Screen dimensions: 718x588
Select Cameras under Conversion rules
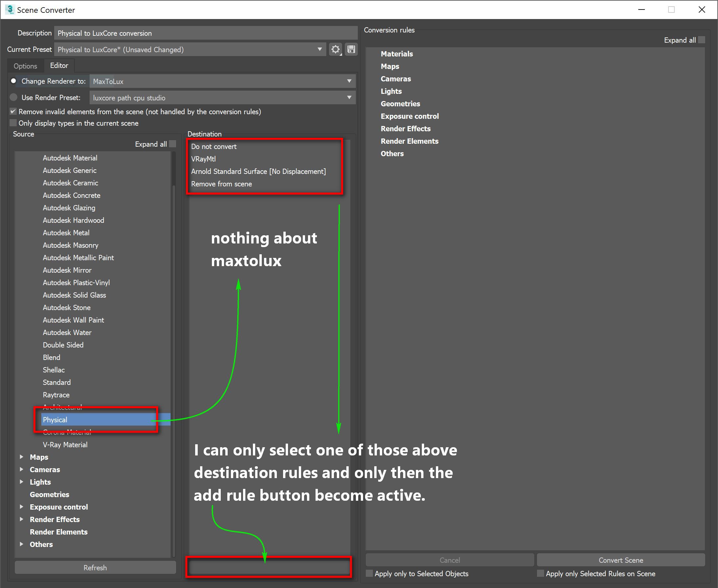(396, 79)
